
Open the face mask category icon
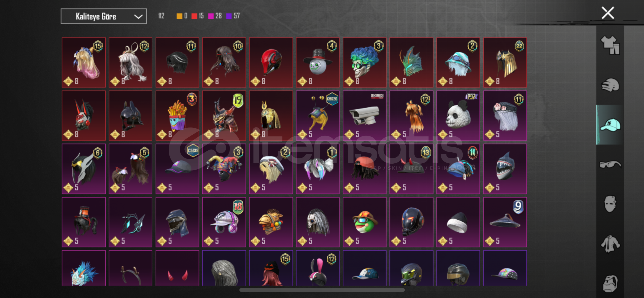click(x=610, y=204)
